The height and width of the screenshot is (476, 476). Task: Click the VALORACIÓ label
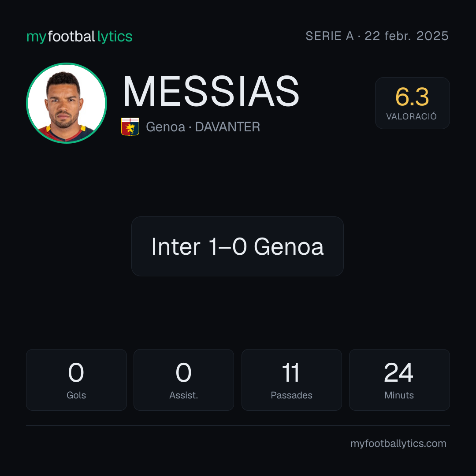411,116
